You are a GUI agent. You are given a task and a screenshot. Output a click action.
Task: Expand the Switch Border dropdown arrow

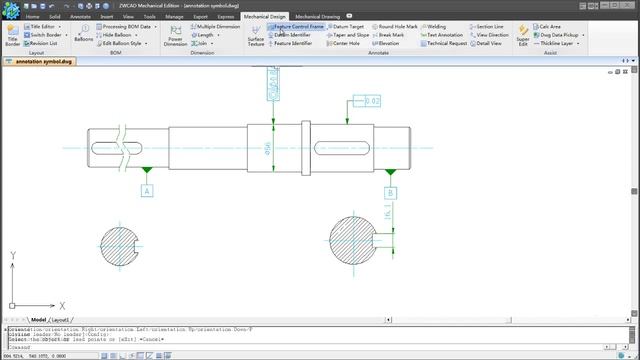[66, 35]
